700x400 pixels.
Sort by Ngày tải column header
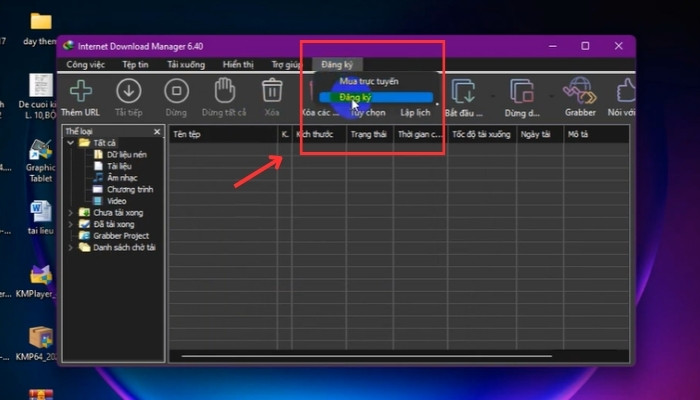tap(540, 134)
